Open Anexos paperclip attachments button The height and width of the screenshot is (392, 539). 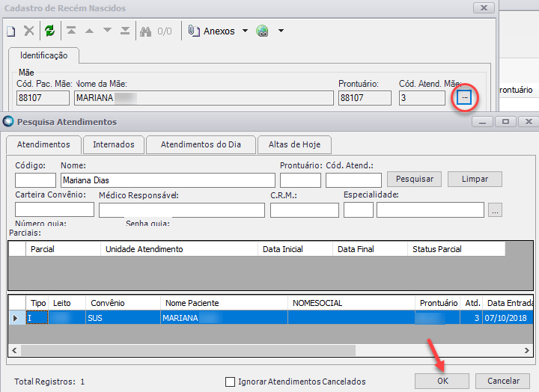[x=211, y=31]
